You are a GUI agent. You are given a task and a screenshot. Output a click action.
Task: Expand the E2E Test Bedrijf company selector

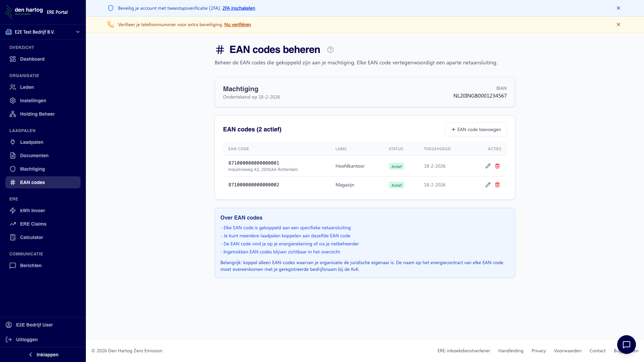[43, 32]
